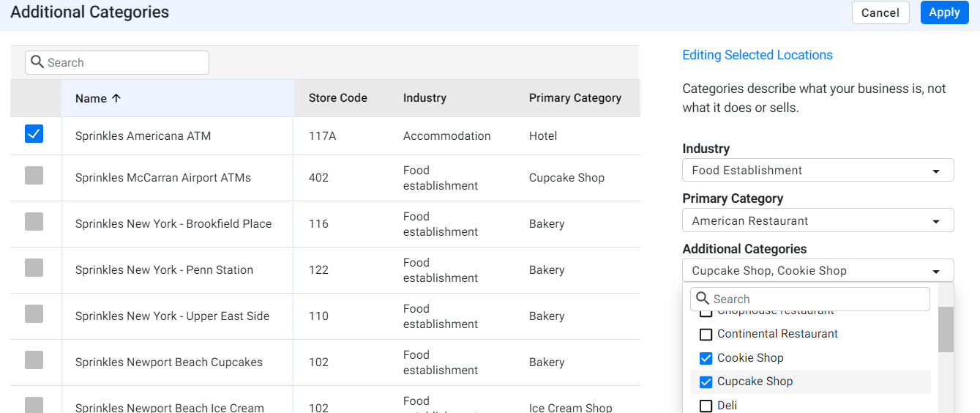Check the Deli option
Viewport: 980px width, 413px height.
point(706,406)
